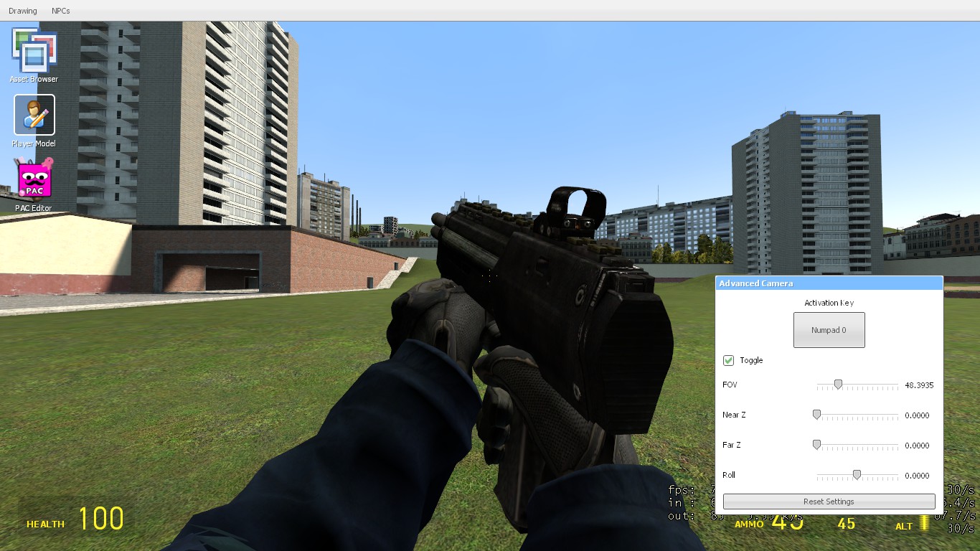The image size is (980, 551).
Task: Click the Reset Settings button
Action: point(829,501)
